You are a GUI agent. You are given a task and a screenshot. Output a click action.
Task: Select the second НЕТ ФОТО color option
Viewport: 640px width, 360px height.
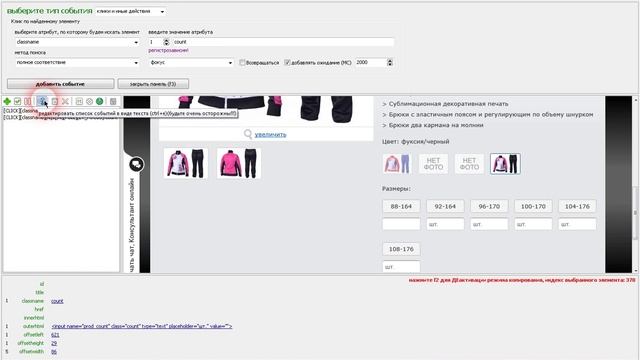pyautogui.click(x=469, y=164)
